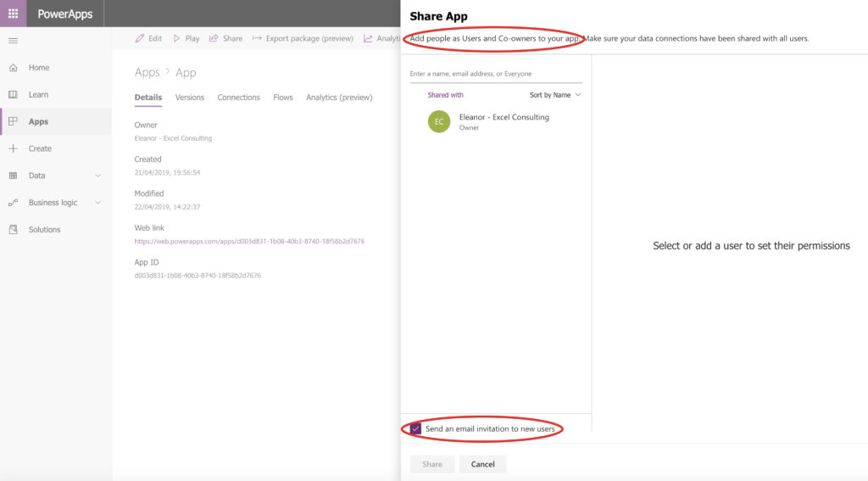This screenshot has height=481, width=868.
Task: Click Owner value under Details
Action: pyautogui.click(x=173, y=138)
